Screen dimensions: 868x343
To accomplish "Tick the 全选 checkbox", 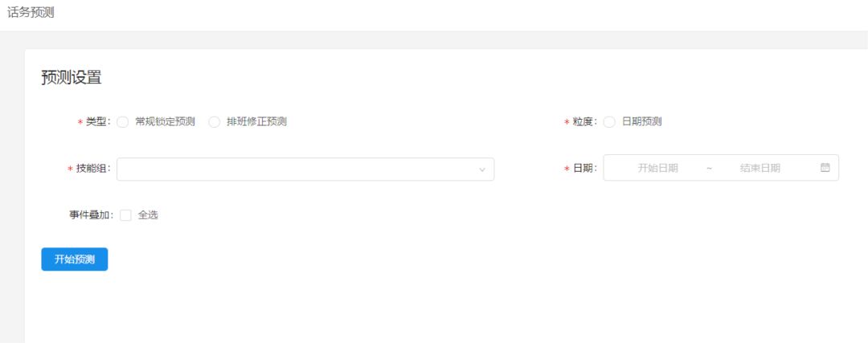I will click(x=125, y=215).
